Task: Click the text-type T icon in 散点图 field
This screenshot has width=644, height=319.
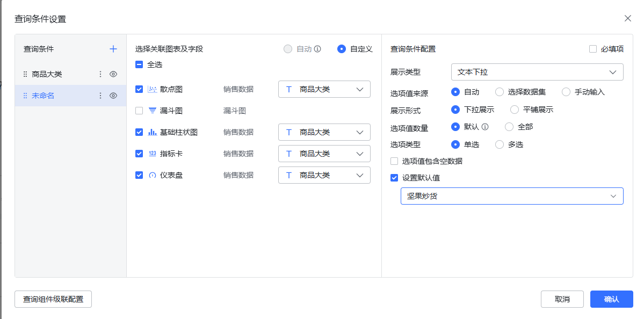Action: [289, 89]
